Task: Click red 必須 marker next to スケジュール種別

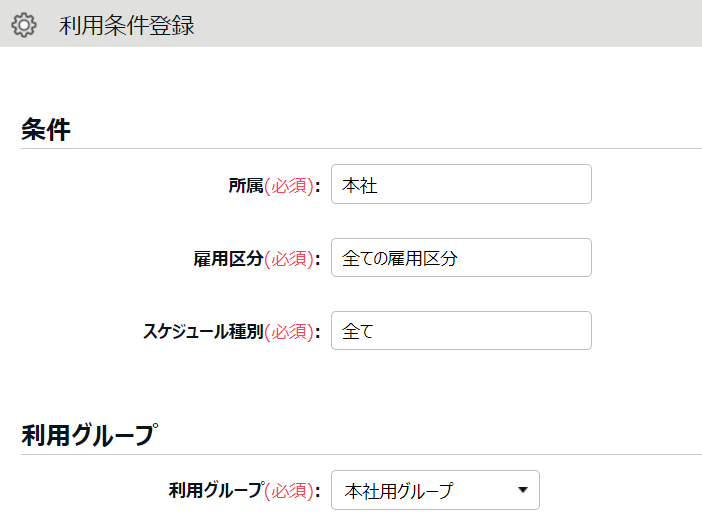Action: [x=289, y=332]
